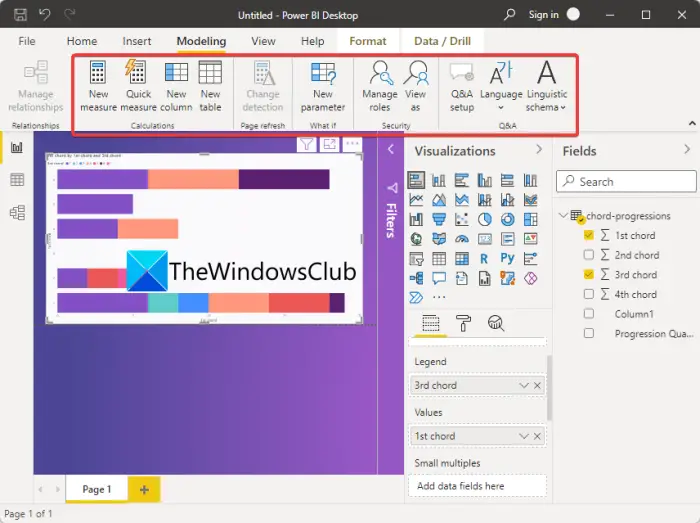Add a new page with plus button

tap(144, 490)
